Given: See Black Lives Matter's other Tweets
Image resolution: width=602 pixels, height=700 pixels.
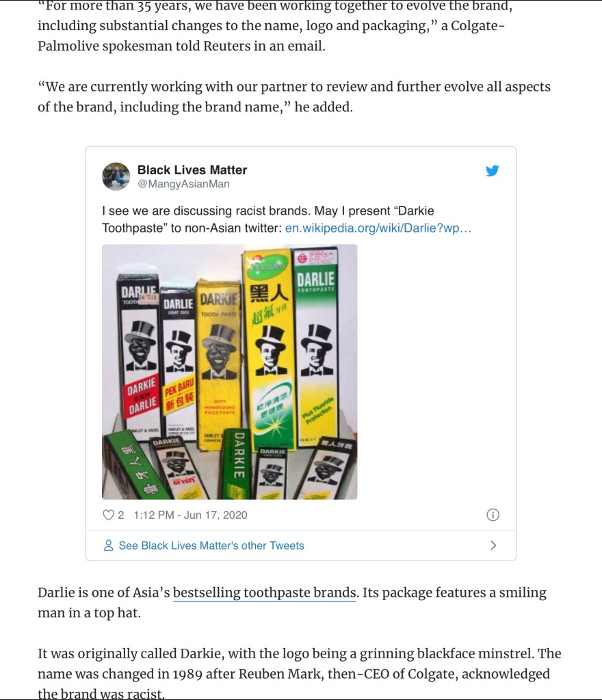Looking at the screenshot, I should 211,546.
